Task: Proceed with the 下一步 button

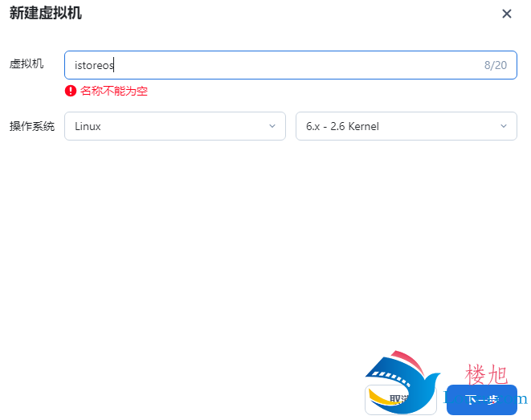Action: tap(482, 400)
